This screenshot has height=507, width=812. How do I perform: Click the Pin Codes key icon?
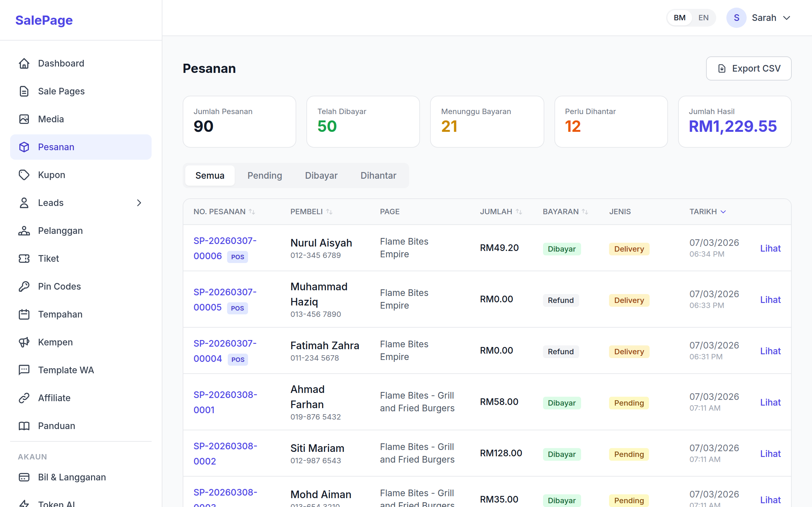(24, 286)
